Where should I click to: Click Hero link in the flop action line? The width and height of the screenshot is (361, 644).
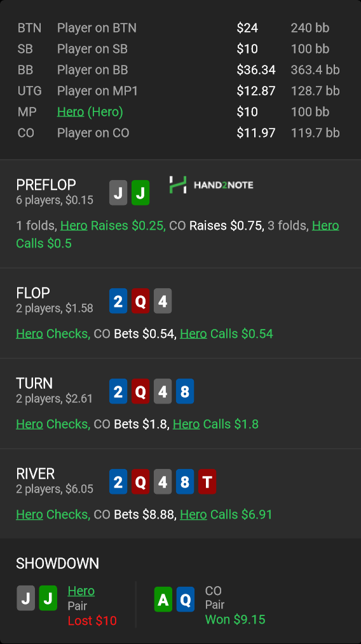[x=29, y=333]
